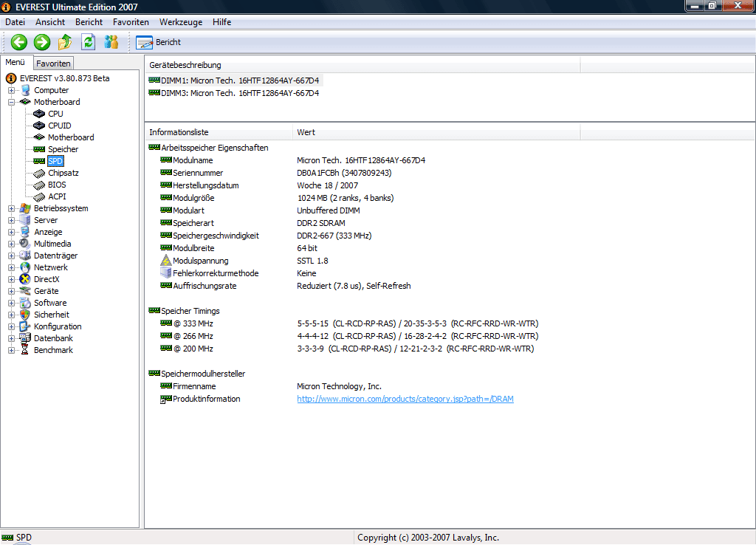Expand the Netzwerk tree node
The height and width of the screenshot is (545, 756).
[11, 267]
